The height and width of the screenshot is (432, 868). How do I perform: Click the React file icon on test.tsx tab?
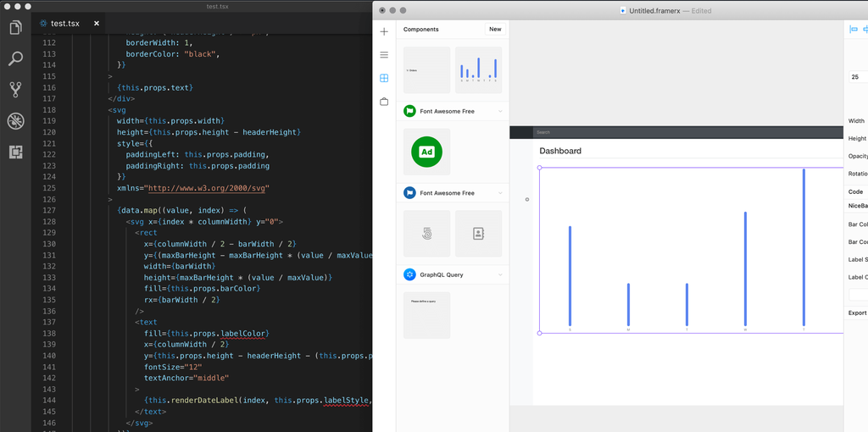coord(43,23)
